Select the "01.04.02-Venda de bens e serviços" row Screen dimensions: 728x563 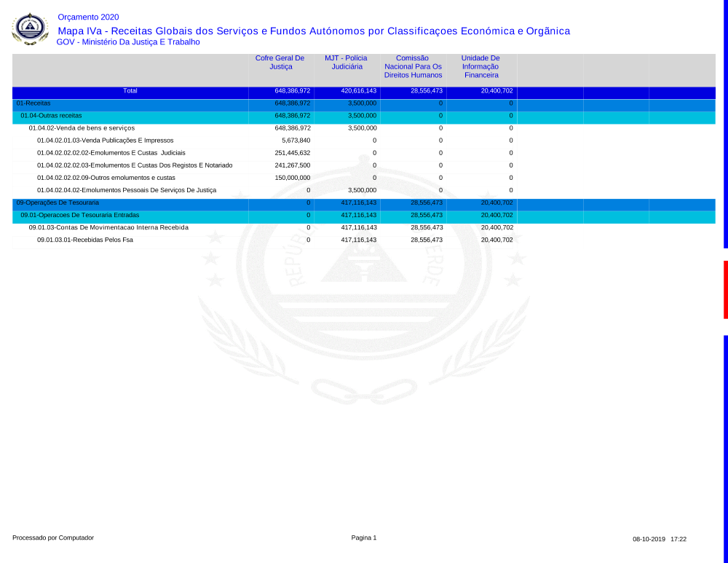82,128
